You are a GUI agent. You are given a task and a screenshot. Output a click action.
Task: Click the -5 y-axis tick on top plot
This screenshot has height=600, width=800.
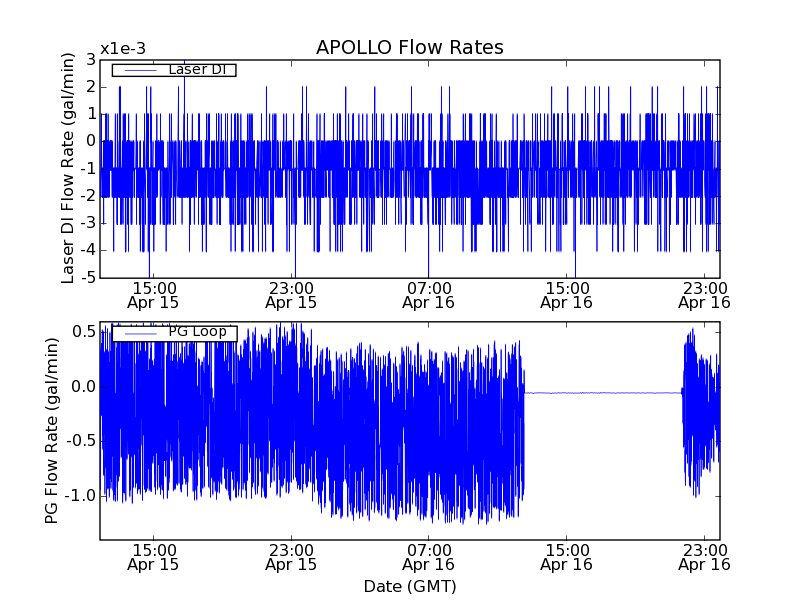[88, 277]
